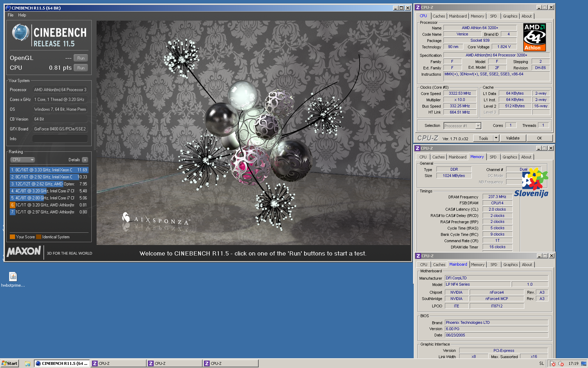Viewport: 588px width, 368px height.
Task: Click the brown Identical System legend swatch
Action: [x=38, y=237]
